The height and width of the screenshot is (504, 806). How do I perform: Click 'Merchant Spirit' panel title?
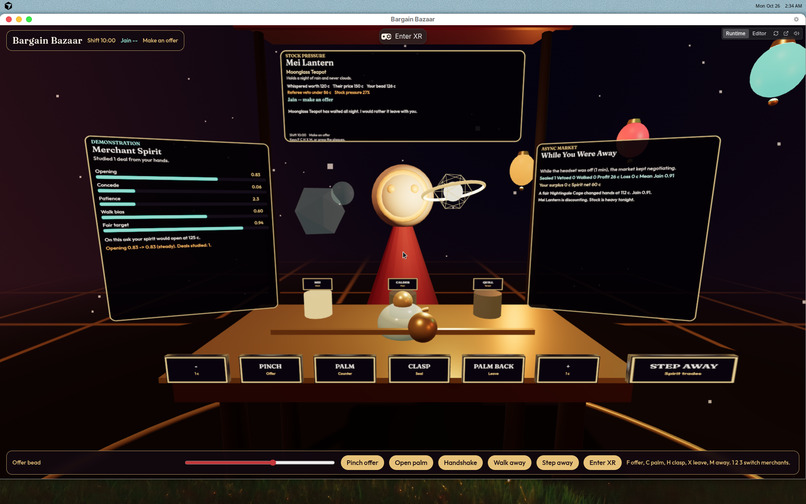pos(127,151)
